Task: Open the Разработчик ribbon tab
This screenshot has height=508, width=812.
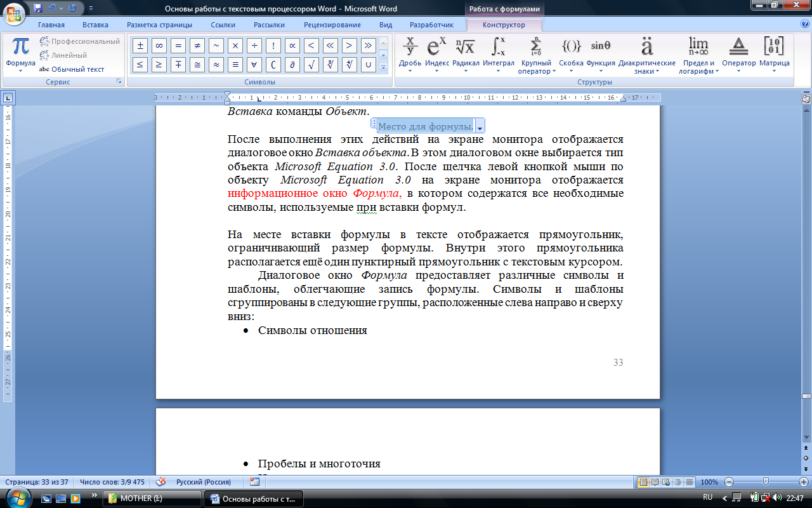Action: tap(432, 25)
